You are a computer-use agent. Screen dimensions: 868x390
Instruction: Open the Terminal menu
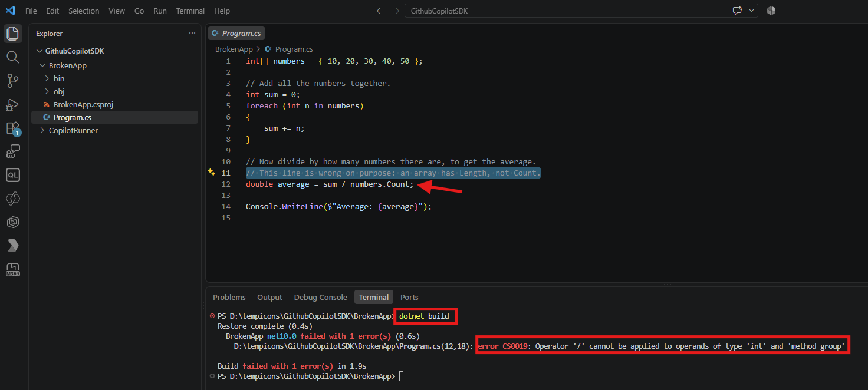click(x=190, y=11)
